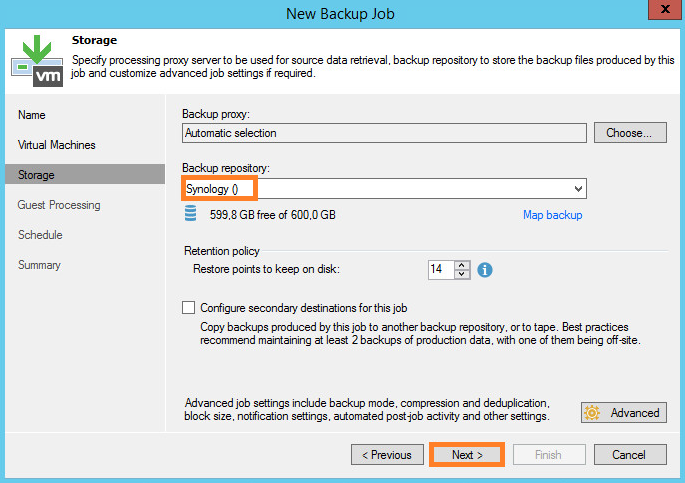This screenshot has width=685, height=483.
Task: Click the VM backup wizard icon in the header
Action: [x=37, y=61]
